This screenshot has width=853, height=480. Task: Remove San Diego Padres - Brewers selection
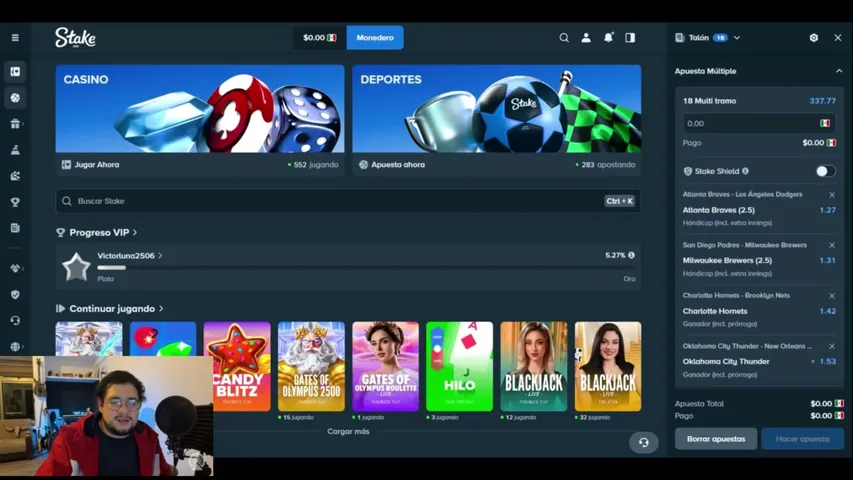(832, 245)
